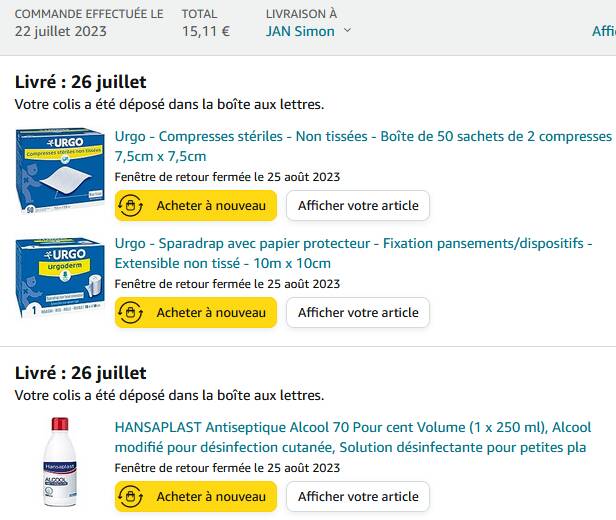Viewport: 616px width, 520px height.
Task: Show your Hansaplast Antiseptique article
Action: tap(358, 496)
